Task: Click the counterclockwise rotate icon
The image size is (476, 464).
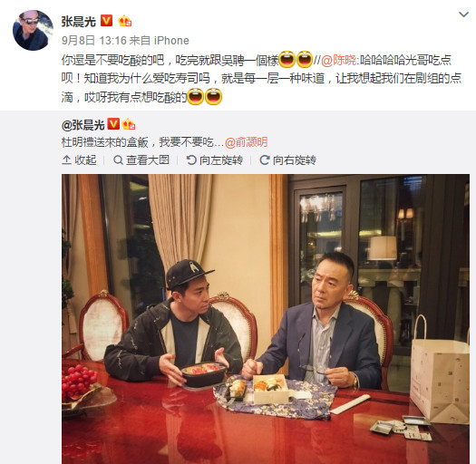Action: point(191,159)
